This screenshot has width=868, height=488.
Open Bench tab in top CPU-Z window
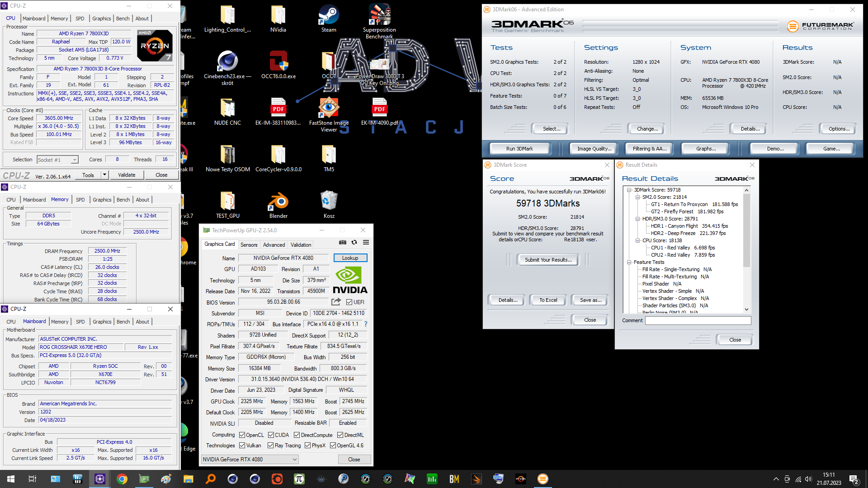tap(123, 19)
